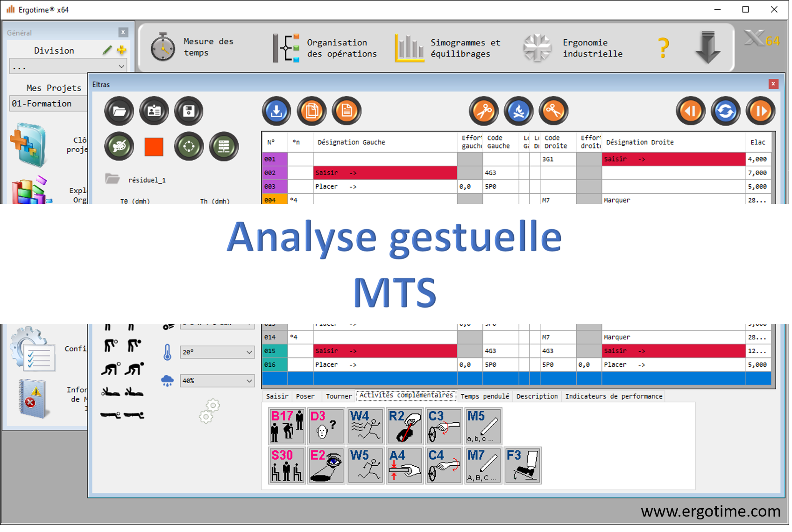Switch to Indicateurs de performance tab
This screenshot has width=792, height=532.
pos(614,396)
